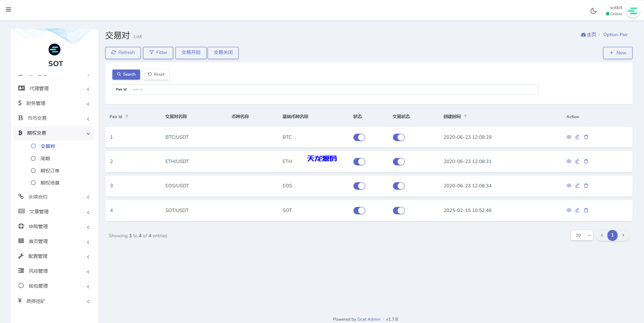This screenshot has height=323, width=644.
Task: Edit the ETH/USDT pair
Action: tap(577, 161)
